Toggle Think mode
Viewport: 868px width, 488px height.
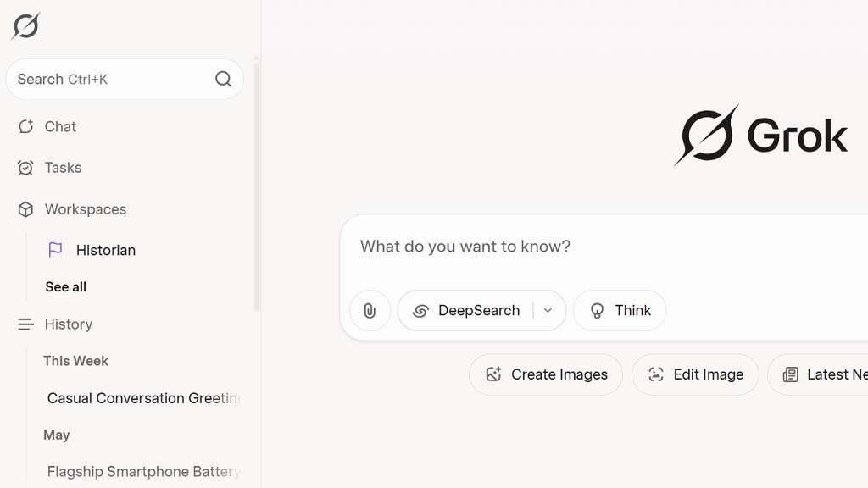point(620,310)
